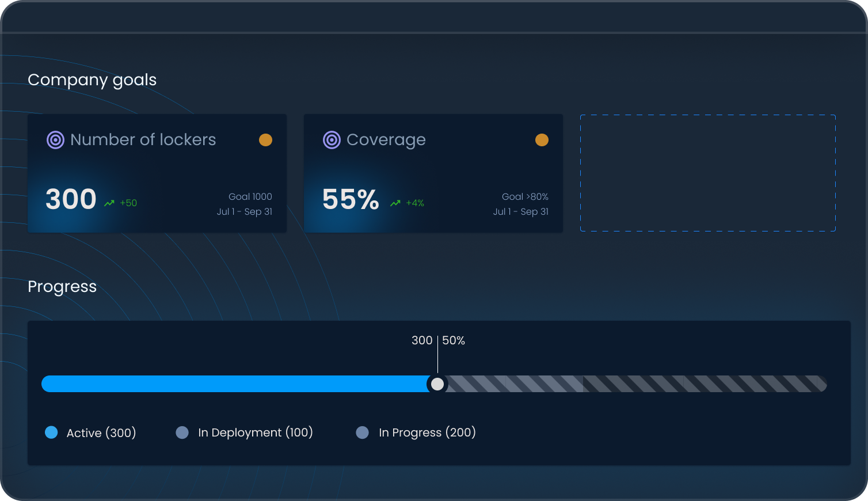Click the striped remaining section of progress bar
868x501 pixels.
click(637, 384)
